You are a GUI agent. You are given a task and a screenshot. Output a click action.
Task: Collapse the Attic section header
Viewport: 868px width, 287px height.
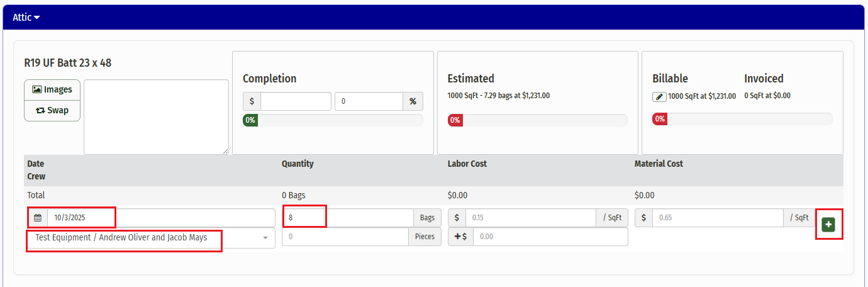pyautogui.click(x=26, y=18)
